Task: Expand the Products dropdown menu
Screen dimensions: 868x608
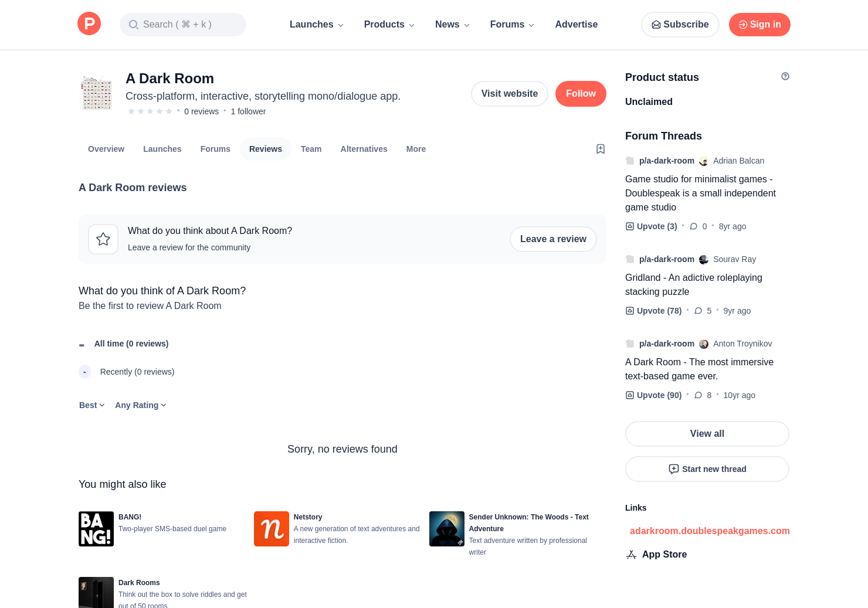Action: tap(389, 25)
